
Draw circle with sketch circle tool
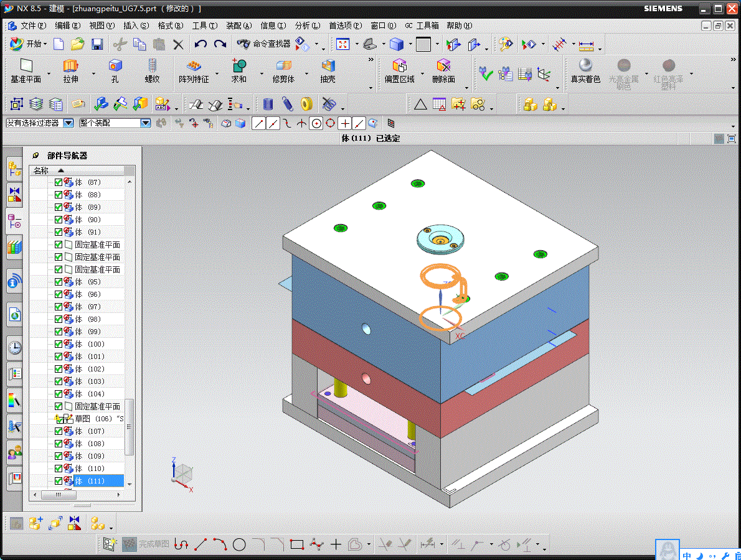pos(239,544)
